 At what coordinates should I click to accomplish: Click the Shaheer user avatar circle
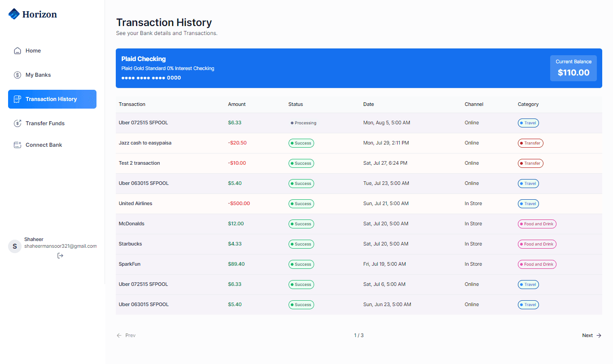click(14, 246)
